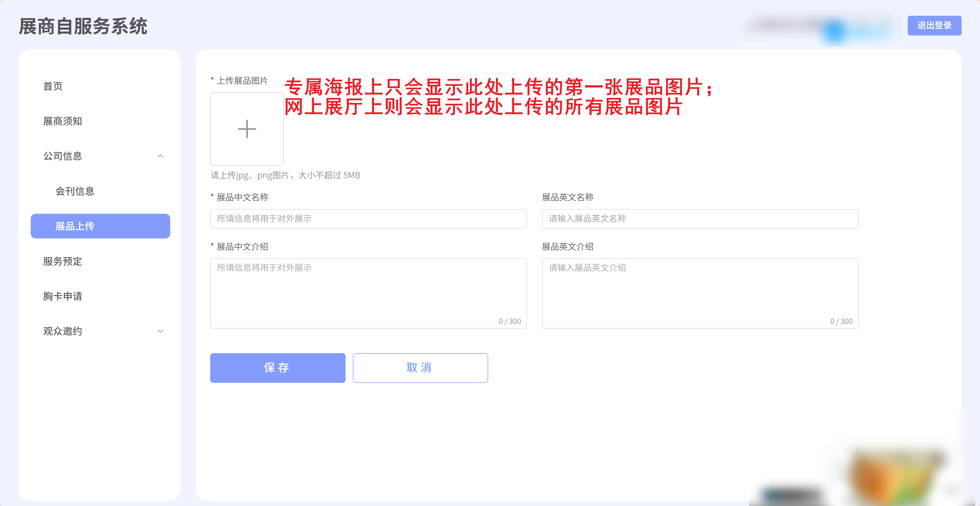Image resolution: width=980 pixels, height=506 pixels.
Task: Focus the 展品英文名称 input field
Action: point(700,218)
